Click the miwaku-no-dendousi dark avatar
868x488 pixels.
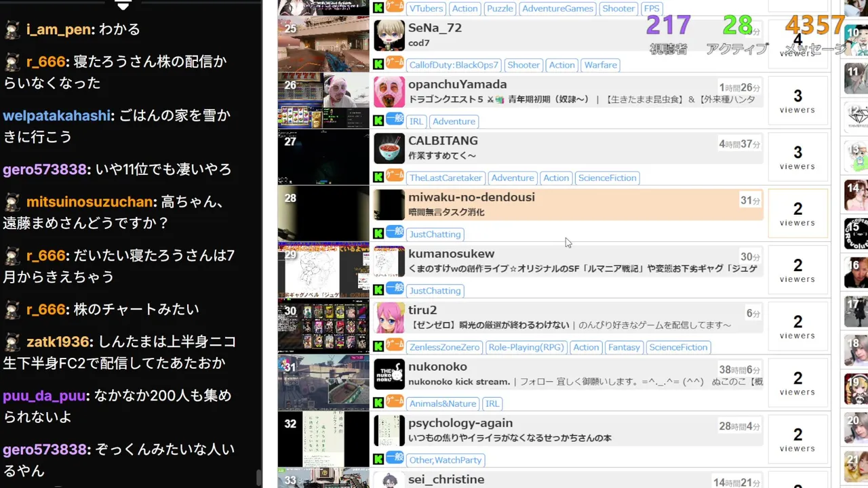pyautogui.click(x=389, y=204)
